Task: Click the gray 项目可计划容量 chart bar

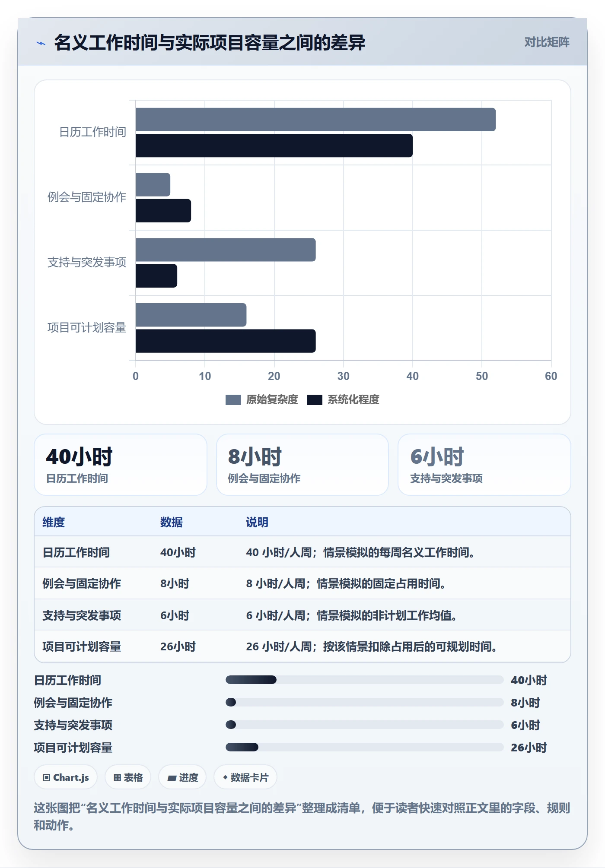Action: pyautogui.click(x=191, y=315)
